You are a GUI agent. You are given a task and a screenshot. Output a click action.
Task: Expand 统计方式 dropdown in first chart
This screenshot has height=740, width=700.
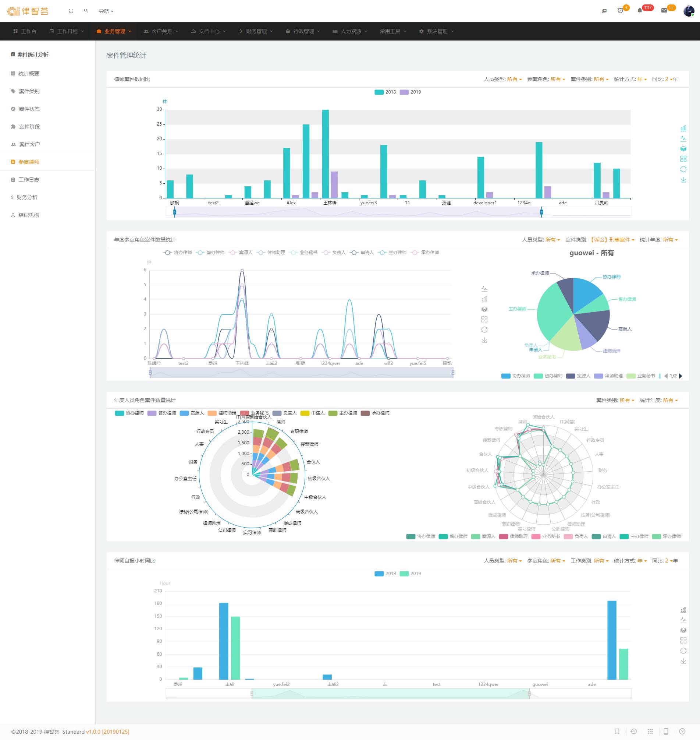point(642,79)
